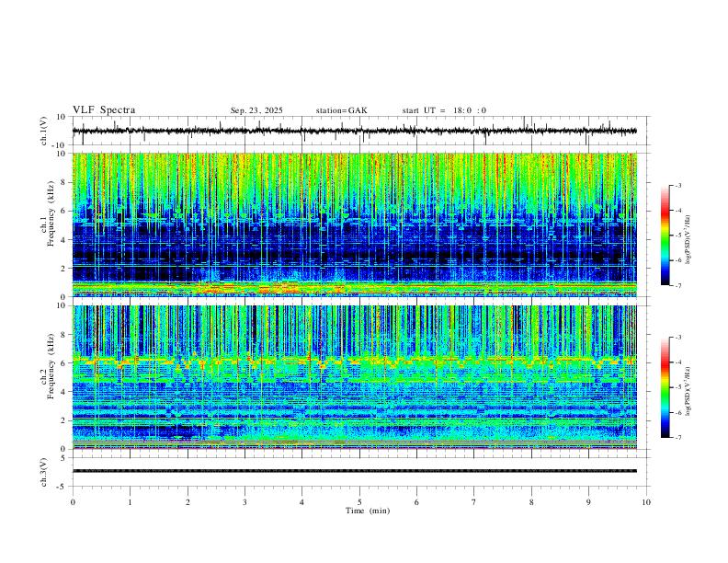This screenshot has height=563, width=728.
Task: Click the "-3" tick on ch.1 colorbar
Action: [x=677, y=186]
